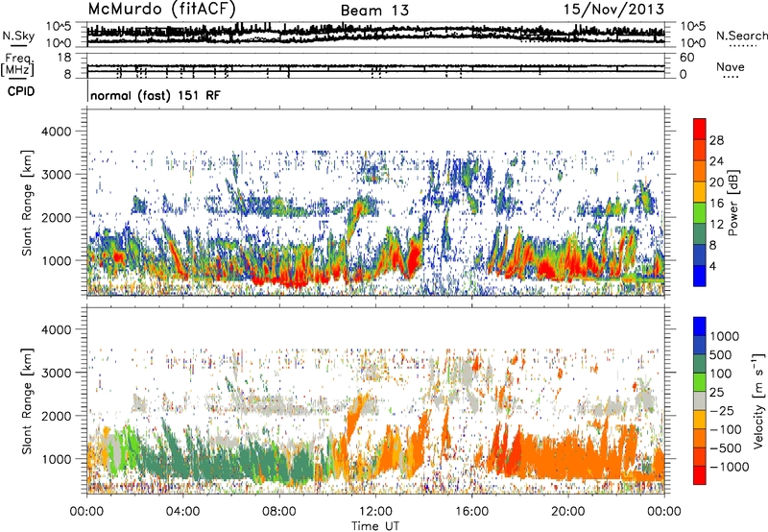Select the Freq. [MHz] axis label
The image size is (768, 532).
(19, 64)
